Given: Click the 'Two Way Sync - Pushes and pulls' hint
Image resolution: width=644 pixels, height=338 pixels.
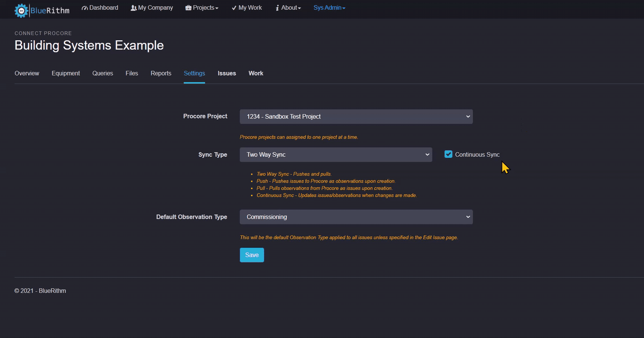Looking at the screenshot, I should [294, 174].
